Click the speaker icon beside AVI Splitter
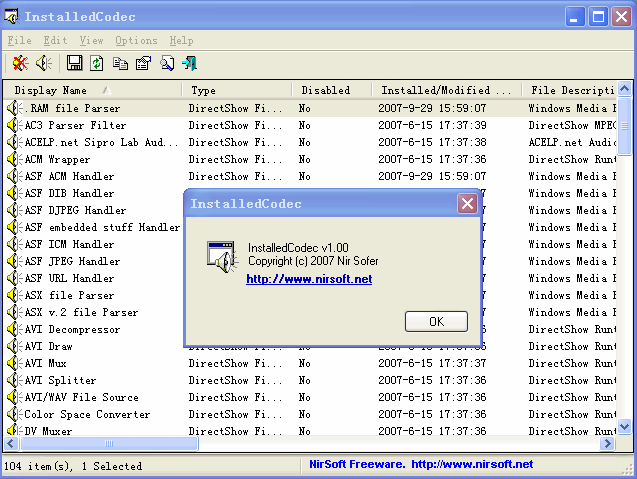The width and height of the screenshot is (637, 479). click(15, 380)
